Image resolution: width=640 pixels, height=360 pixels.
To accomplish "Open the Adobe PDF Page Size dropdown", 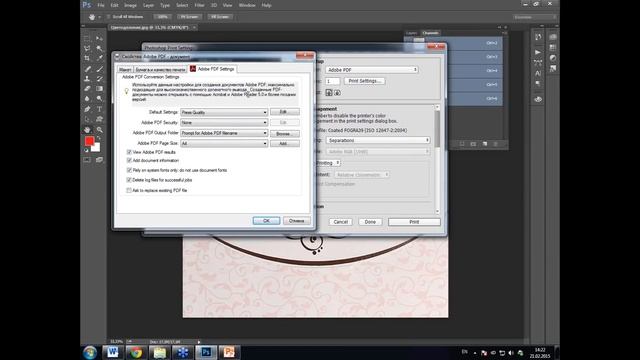I will click(224, 143).
